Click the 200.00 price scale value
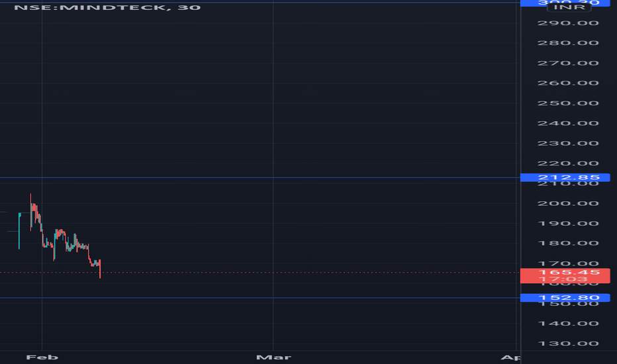 click(568, 203)
